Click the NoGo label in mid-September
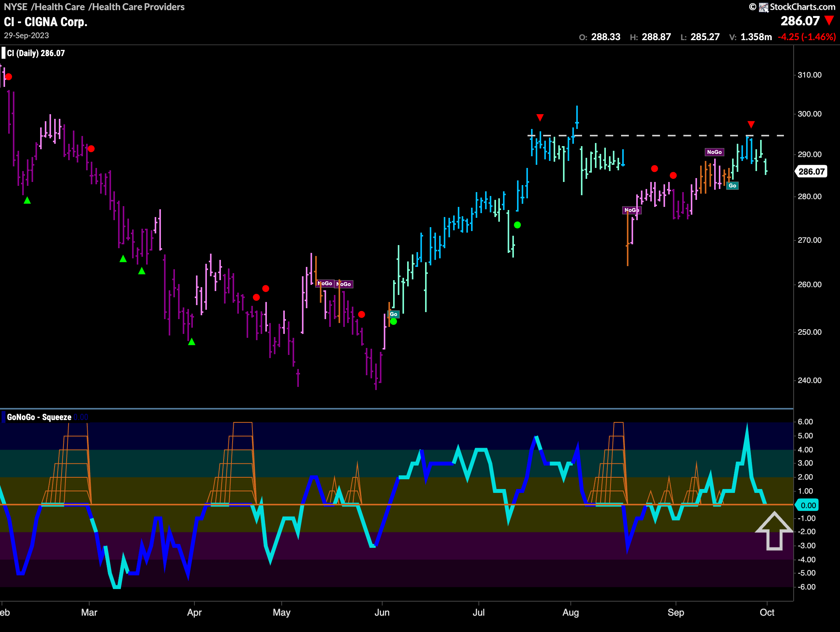This screenshot has height=632, width=840. point(714,152)
